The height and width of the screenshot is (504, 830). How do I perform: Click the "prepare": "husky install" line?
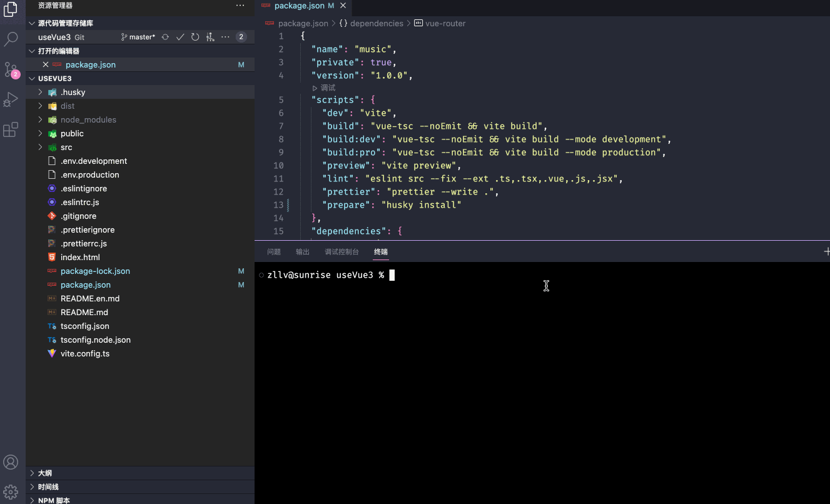[x=392, y=205]
